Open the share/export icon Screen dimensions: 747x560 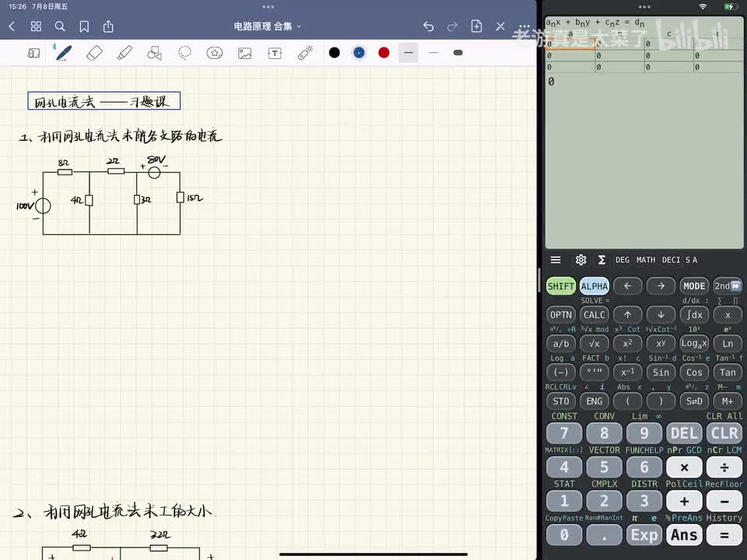(x=109, y=26)
